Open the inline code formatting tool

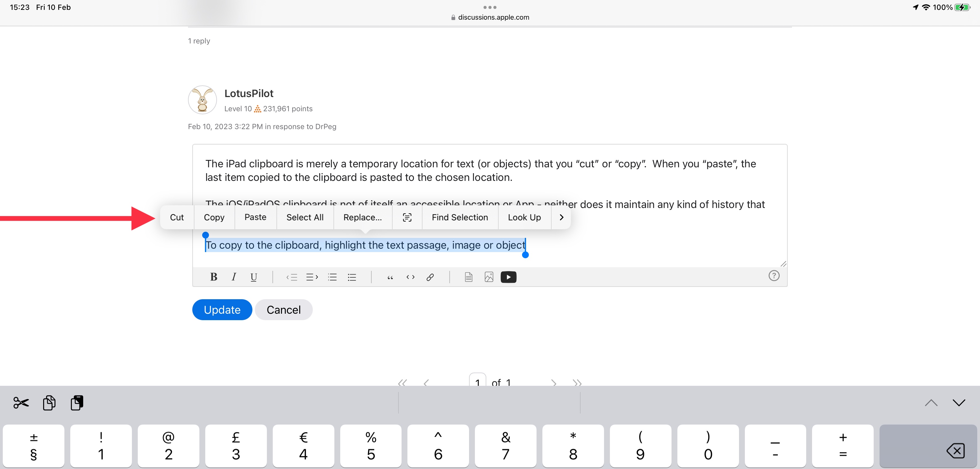[x=410, y=277]
